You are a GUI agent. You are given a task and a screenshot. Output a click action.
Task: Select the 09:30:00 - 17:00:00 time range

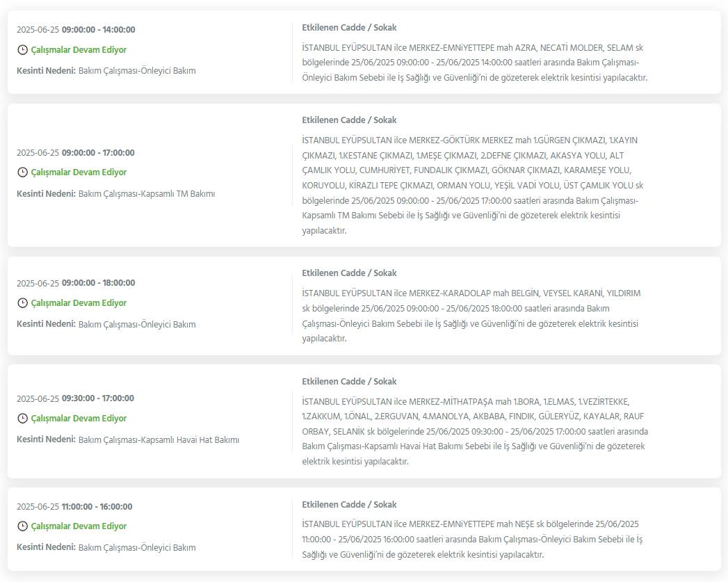(98, 398)
